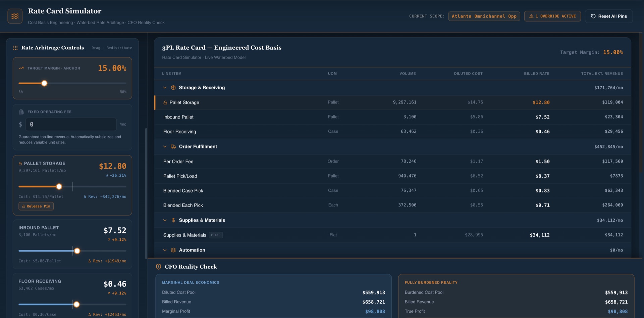
Task: Click the layers icon beside Automation
Action: point(173,250)
